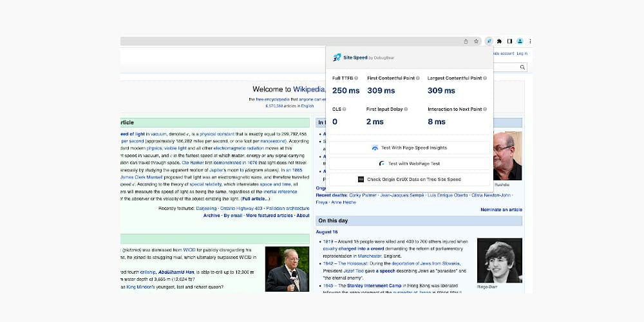The height and width of the screenshot is (322, 644).
Task: Click the Log in link
Action: click(x=522, y=53)
